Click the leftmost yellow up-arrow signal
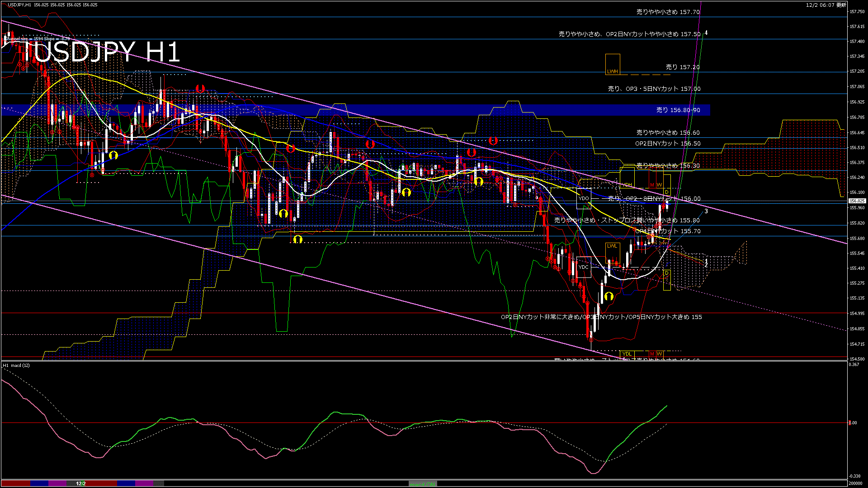868x488 pixels. [x=113, y=155]
